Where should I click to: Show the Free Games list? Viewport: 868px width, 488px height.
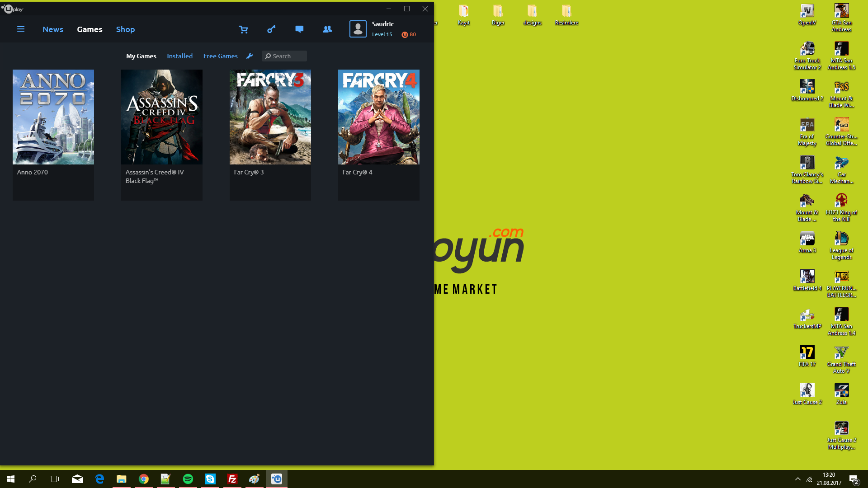[x=220, y=56]
